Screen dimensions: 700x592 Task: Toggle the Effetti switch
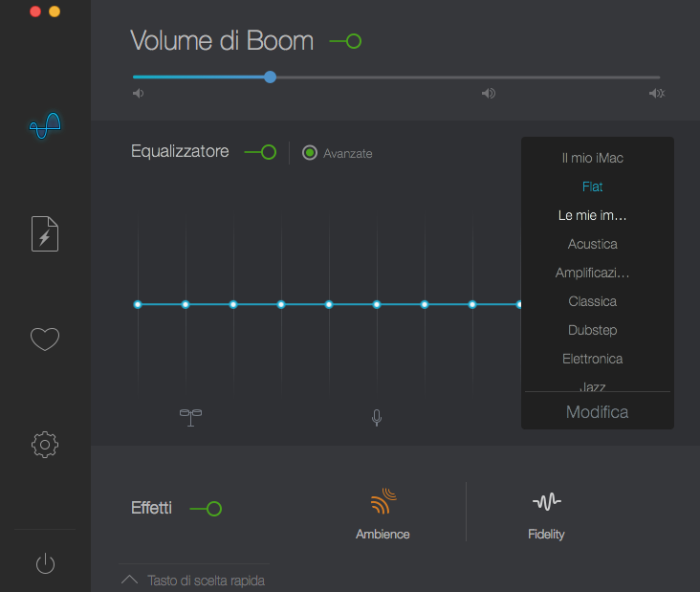[x=206, y=509]
